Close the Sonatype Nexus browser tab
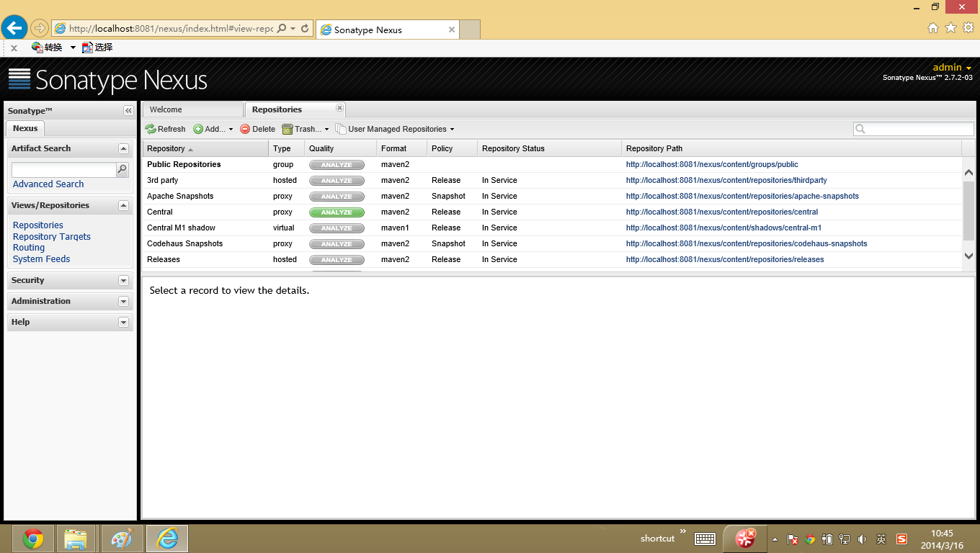This screenshot has height=553, width=980. 452,30
